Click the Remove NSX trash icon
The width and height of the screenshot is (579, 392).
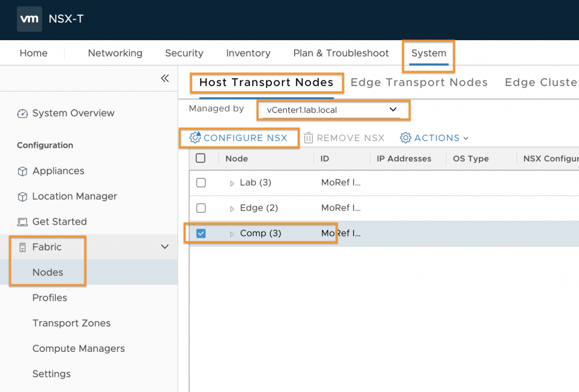point(308,138)
